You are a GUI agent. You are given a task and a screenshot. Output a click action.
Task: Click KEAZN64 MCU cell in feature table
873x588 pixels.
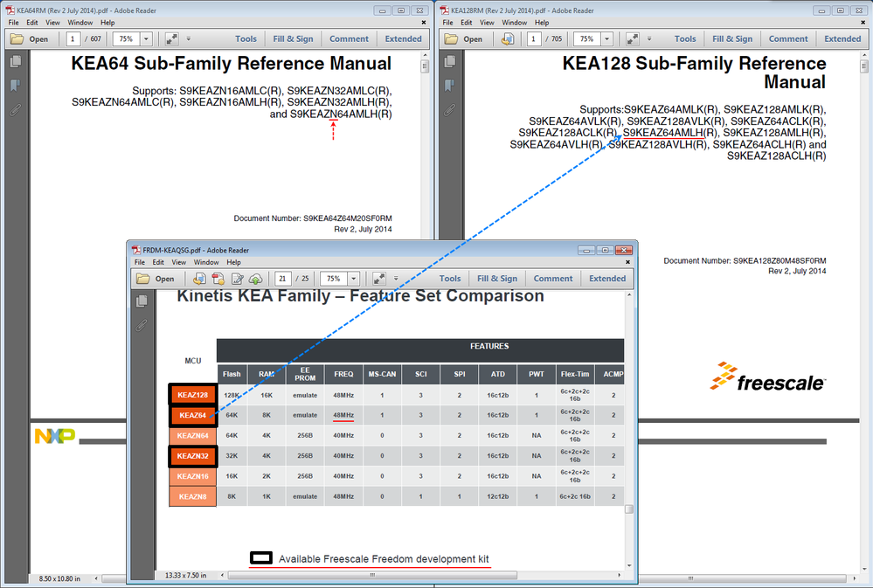(x=192, y=435)
